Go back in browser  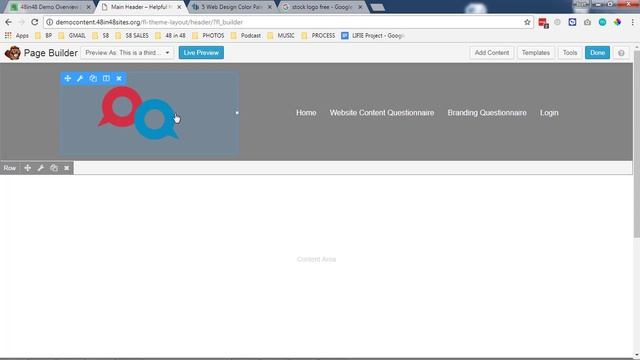click(9, 22)
